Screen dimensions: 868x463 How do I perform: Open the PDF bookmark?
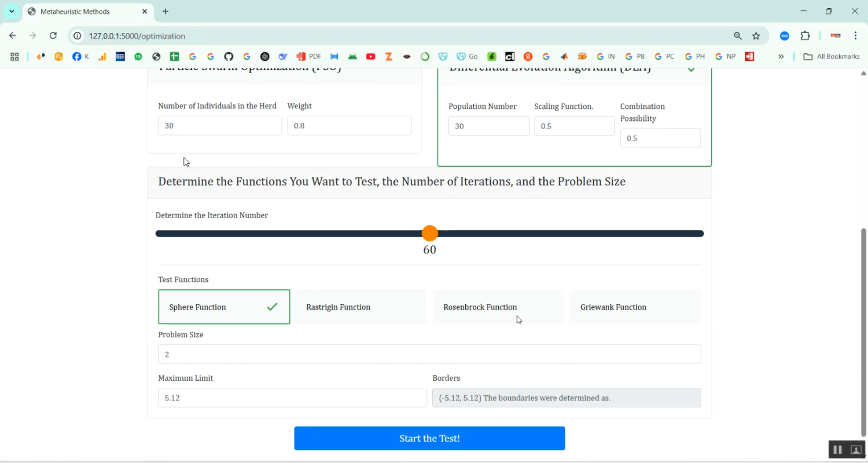coord(308,57)
